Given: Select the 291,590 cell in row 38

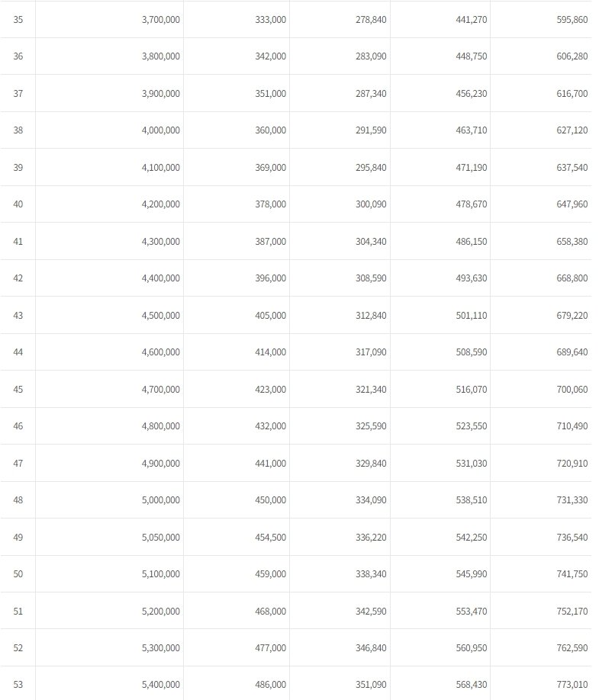Looking at the screenshot, I should click(372, 130).
